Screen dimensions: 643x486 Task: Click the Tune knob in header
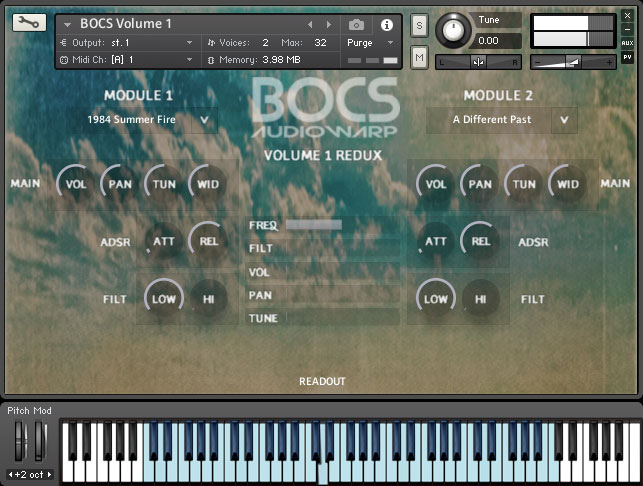point(453,30)
